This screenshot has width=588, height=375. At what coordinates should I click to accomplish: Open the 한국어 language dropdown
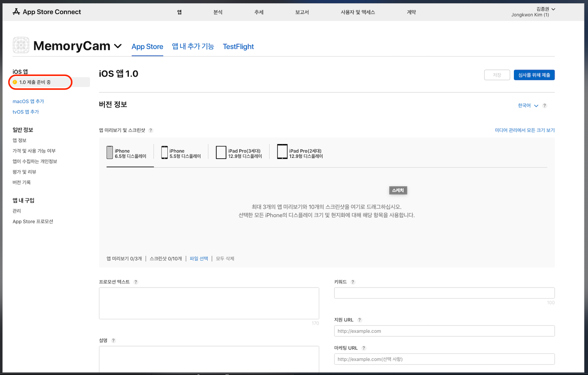[x=528, y=106]
